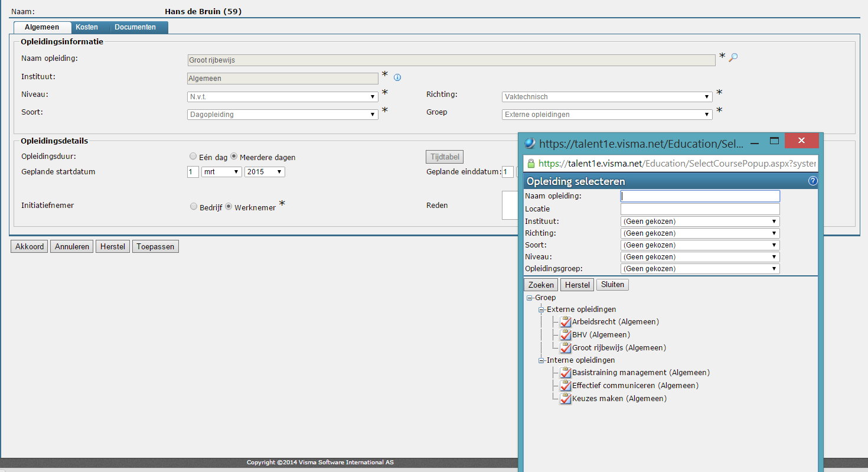Select Keuzes maken (Algemeen) in tree

pos(619,399)
